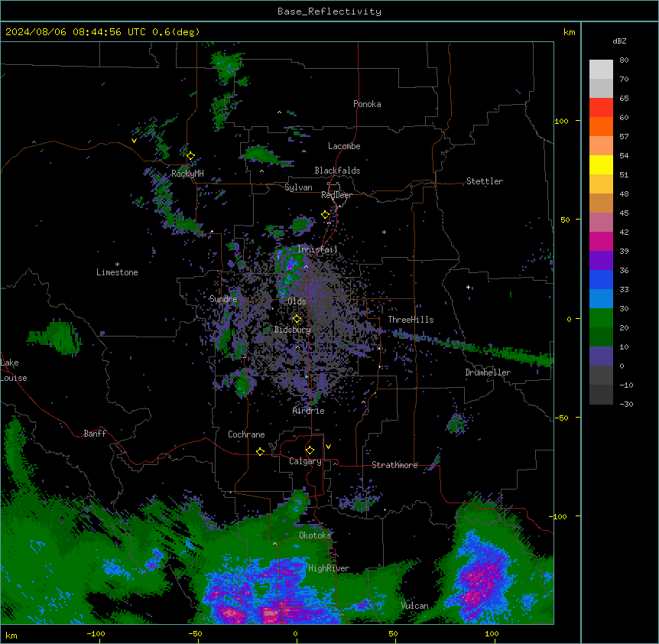Click the Base_Reflectivity title

[x=329, y=11]
